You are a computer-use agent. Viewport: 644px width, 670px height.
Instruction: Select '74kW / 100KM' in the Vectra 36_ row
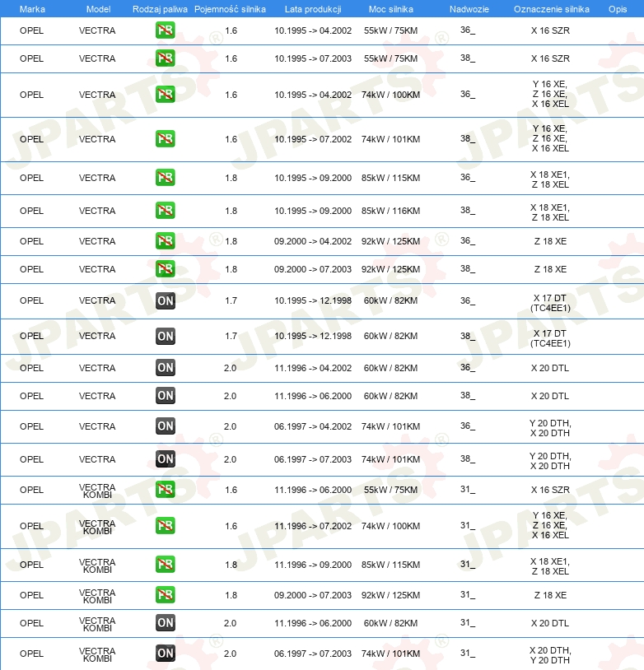[391, 95]
